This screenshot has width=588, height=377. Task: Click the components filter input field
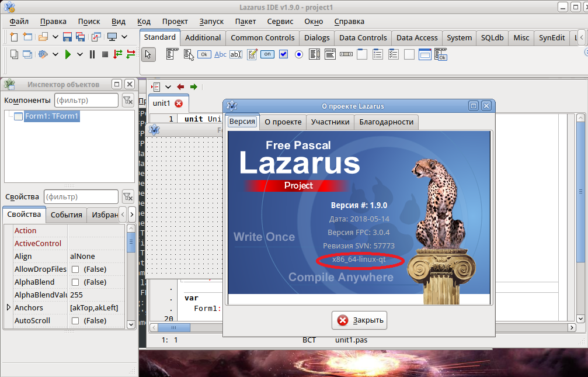click(86, 101)
